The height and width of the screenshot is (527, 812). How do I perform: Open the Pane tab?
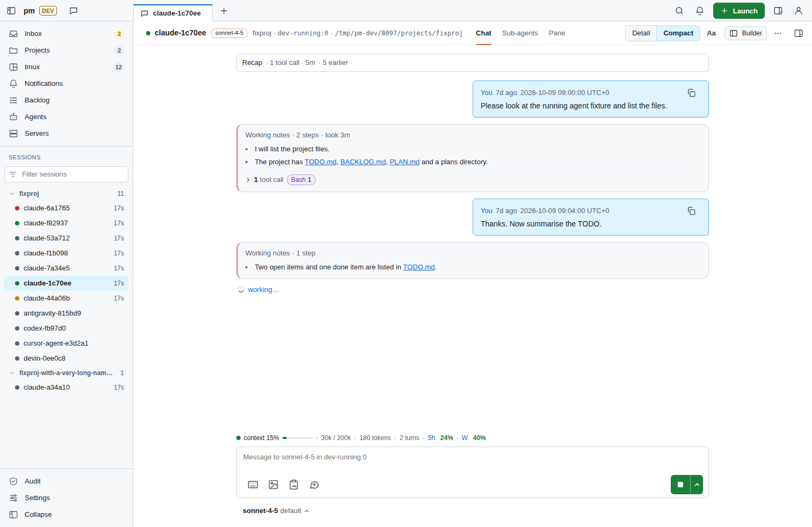(557, 33)
